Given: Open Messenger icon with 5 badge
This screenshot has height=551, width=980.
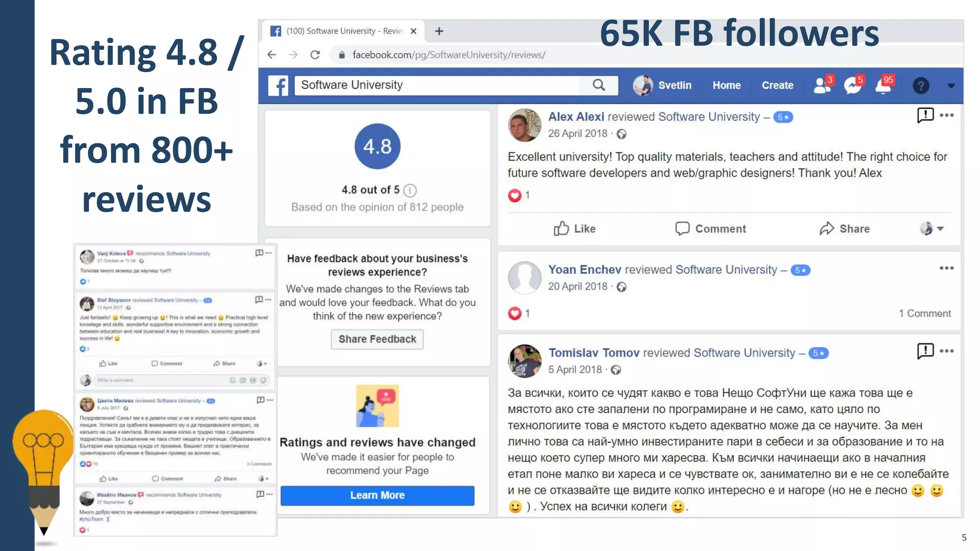Looking at the screenshot, I should (853, 85).
